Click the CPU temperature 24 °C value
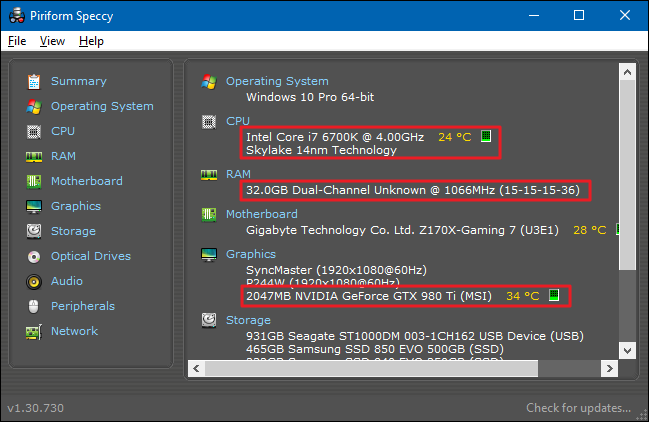This screenshot has width=649, height=422. [454, 137]
